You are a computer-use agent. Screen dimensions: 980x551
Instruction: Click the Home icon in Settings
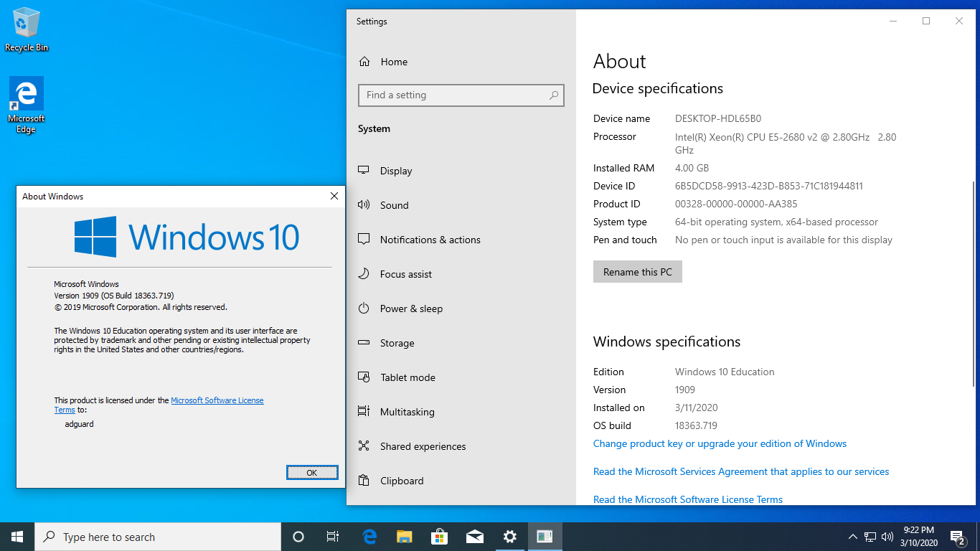(364, 62)
